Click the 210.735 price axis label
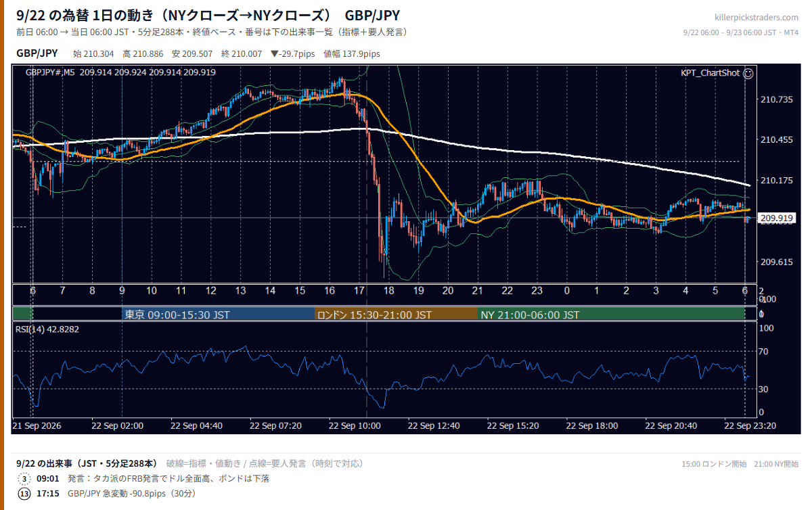Image resolution: width=812 pixels, height=510 pixels. [x=777, y=100]
